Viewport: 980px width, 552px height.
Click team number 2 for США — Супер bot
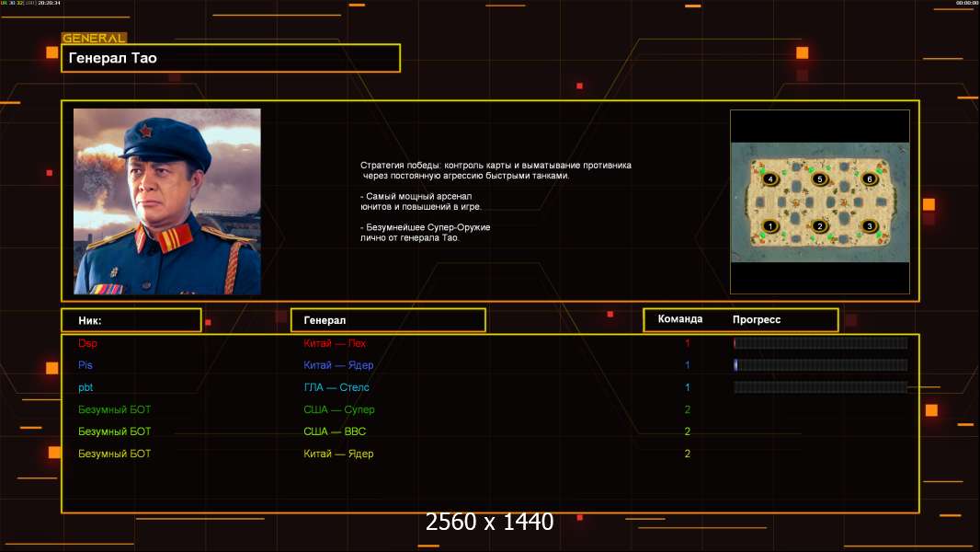[688, 409]
